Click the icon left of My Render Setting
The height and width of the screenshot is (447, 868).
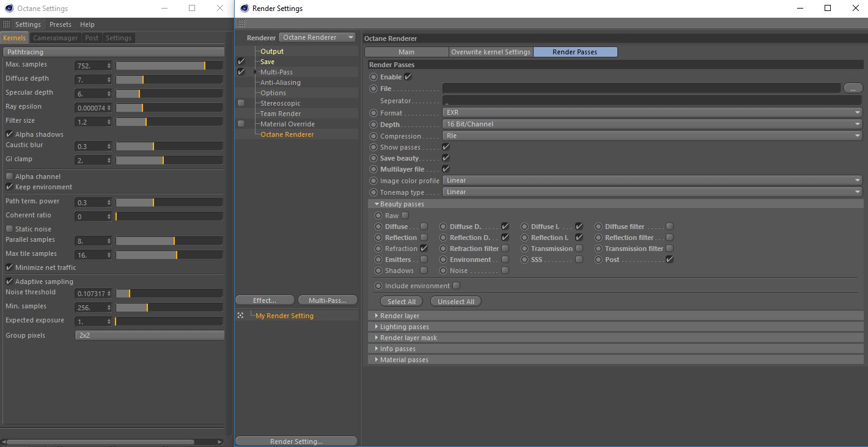pos(241,316)
